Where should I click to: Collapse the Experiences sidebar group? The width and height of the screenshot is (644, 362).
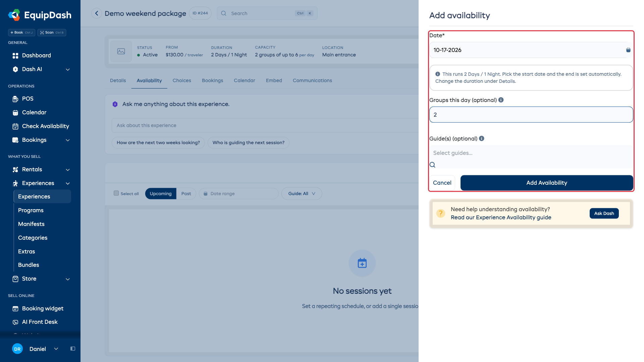click(68, 183)
